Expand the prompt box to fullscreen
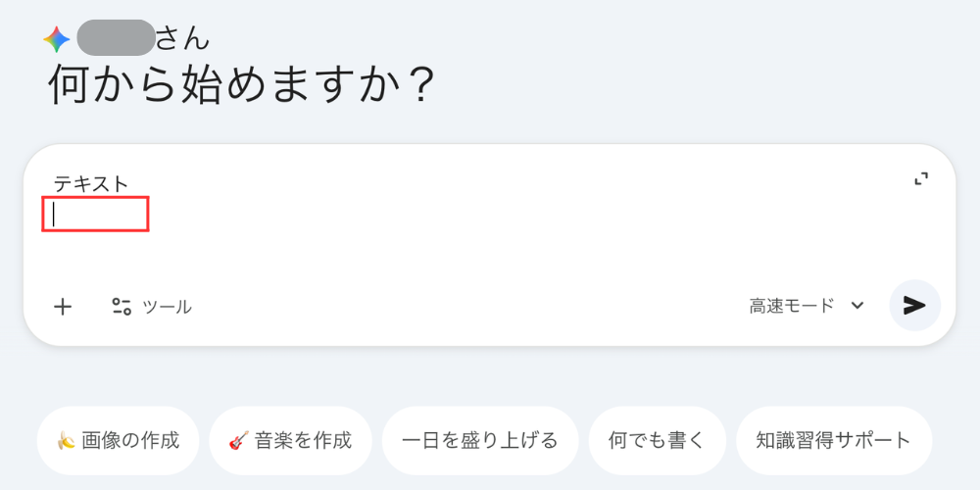Viewport: 980px width, 490px height. (920, 178)
